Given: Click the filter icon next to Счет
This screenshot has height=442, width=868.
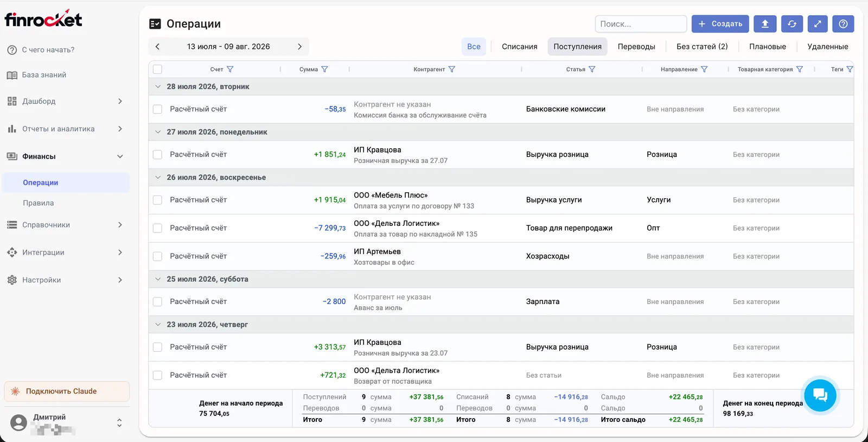Looking at the screenshot, I should click(x=230, y=70).
